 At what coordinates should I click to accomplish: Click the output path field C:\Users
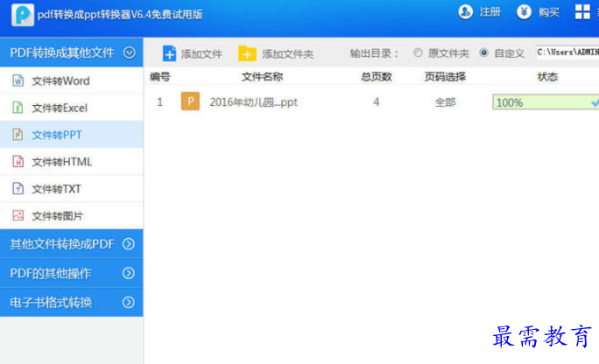coord(567,52)
